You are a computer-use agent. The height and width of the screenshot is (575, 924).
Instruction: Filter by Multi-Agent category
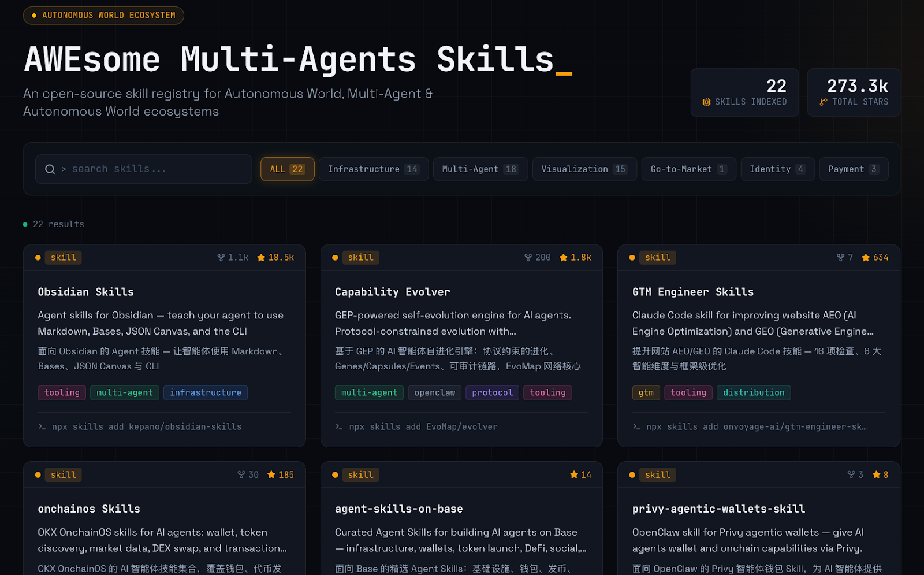tap(480, 169)
